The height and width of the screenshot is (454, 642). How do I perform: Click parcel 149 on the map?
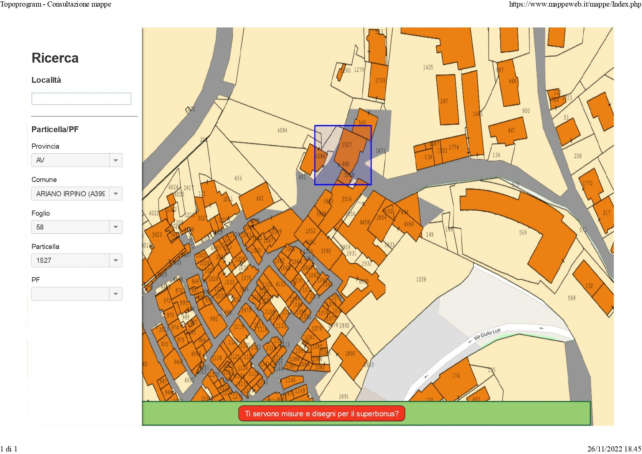click(430, 236)
